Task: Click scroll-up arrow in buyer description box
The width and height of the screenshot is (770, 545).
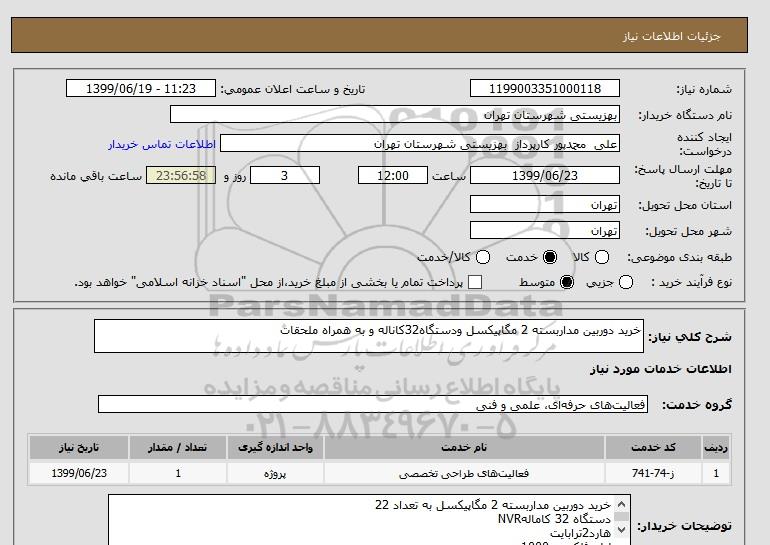Action: click(621, 505)
